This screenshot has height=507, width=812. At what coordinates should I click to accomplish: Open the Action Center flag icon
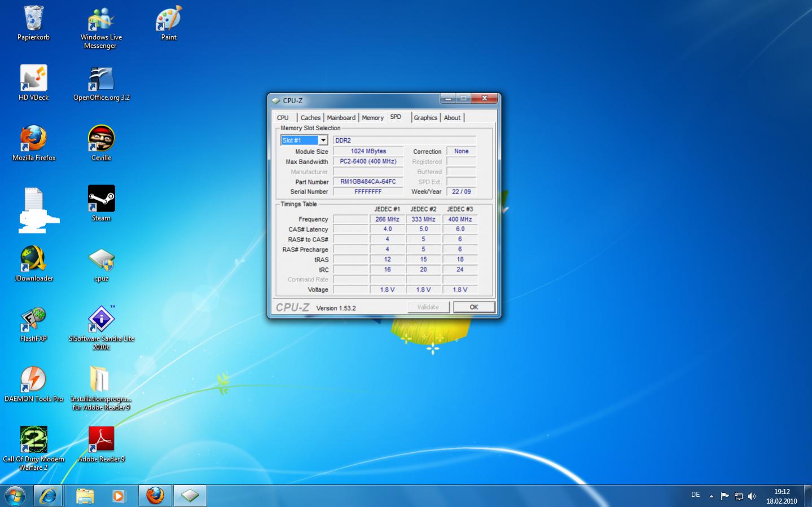coord(725,496)
